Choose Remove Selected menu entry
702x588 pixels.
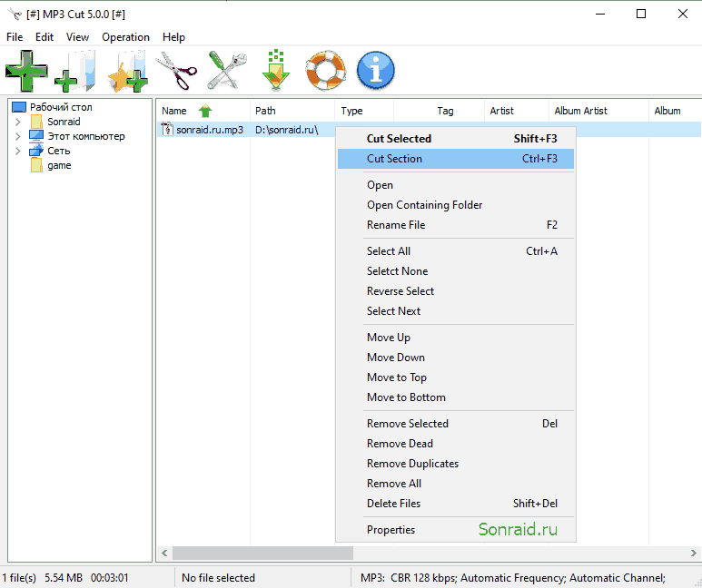[x=456, y=424]
